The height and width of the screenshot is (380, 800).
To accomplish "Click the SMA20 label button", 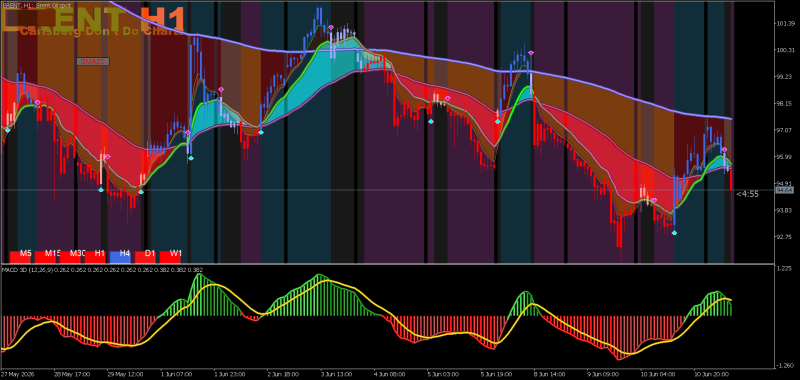I will click(x=93, y=61).
